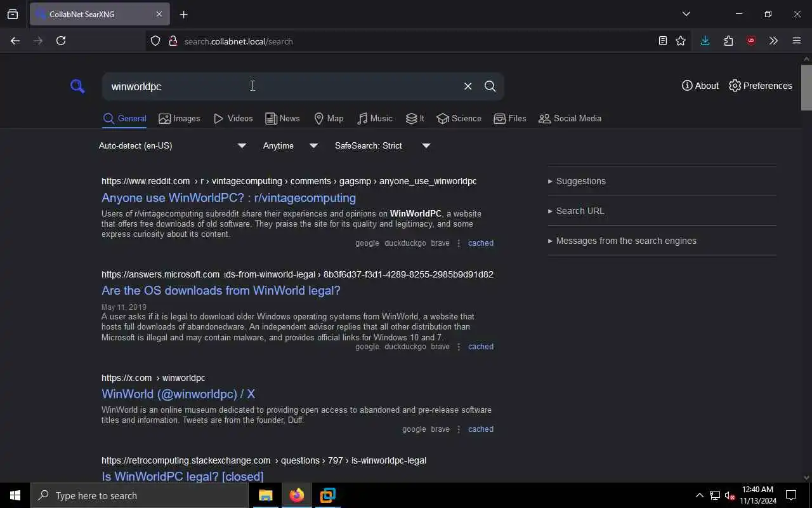Open File Explorer from the taskbar
The image size is (812, 508).
[266, 495]
